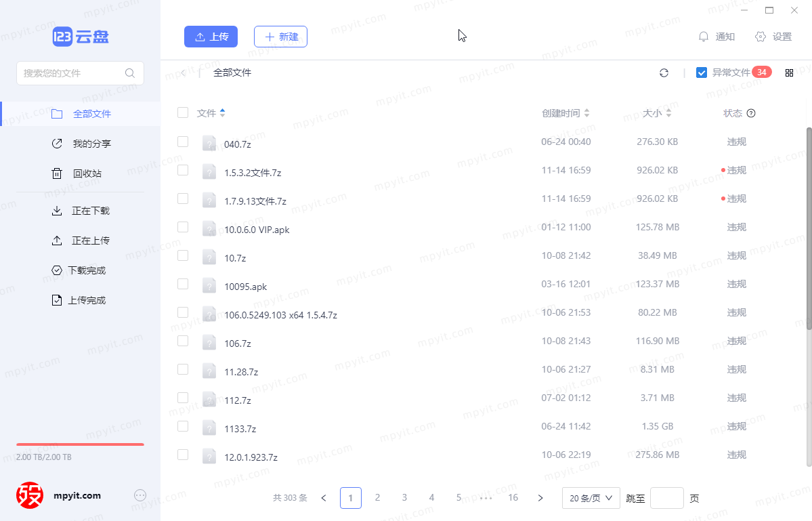812x521 pixels.
Task: Click file icon of 040.7z
Action: pos(209,144)
